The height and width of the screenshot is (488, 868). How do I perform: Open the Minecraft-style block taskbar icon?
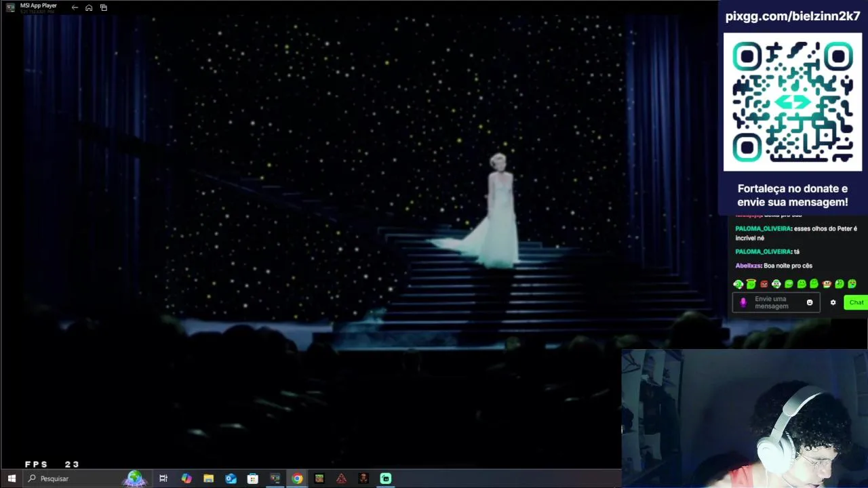point(319,479)
